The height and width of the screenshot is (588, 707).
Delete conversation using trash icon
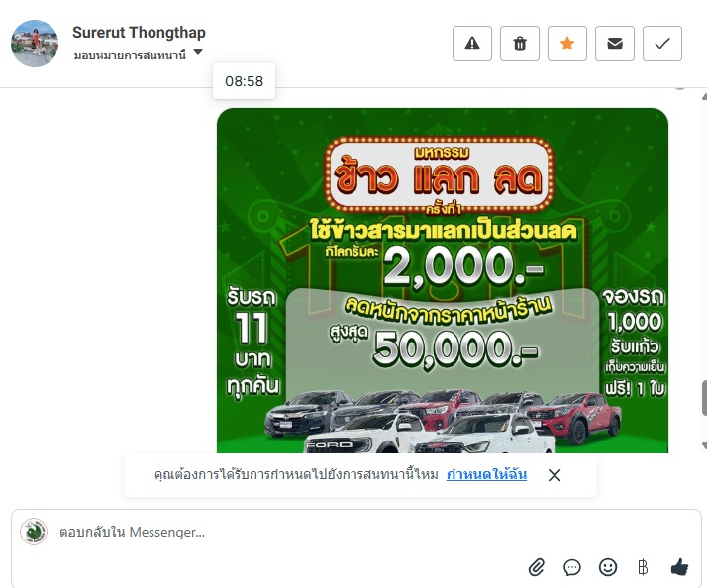(x=520, y=44)
